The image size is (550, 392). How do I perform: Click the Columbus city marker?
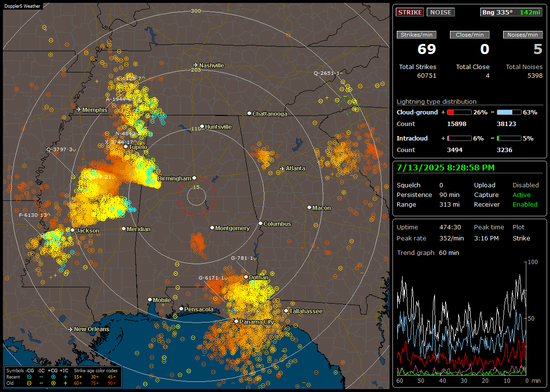click(261, 223)
